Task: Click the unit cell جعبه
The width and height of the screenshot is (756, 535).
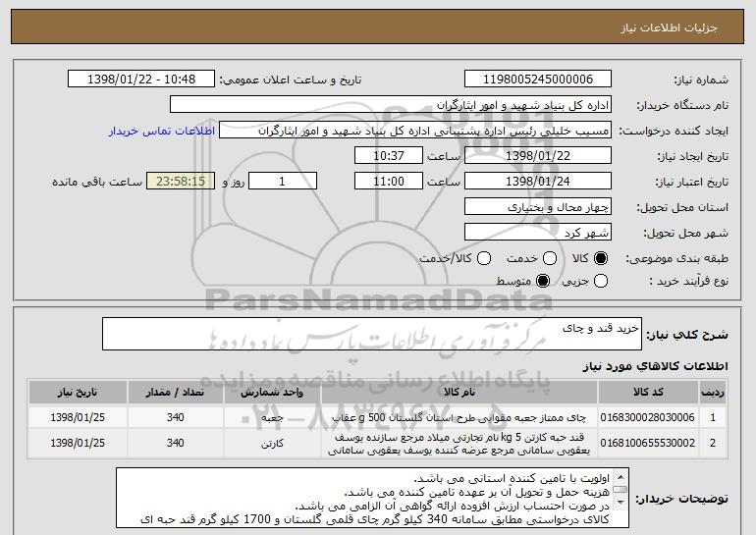Action: pos(272,418)
